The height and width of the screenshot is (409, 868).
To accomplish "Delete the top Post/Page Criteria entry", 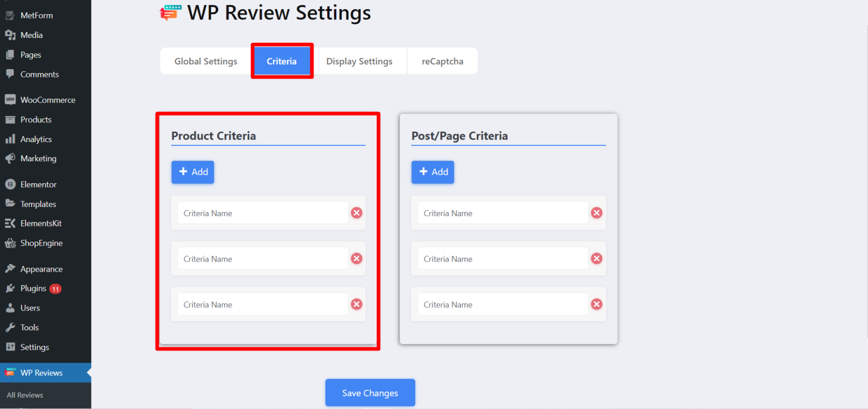I will click(596, 212).
